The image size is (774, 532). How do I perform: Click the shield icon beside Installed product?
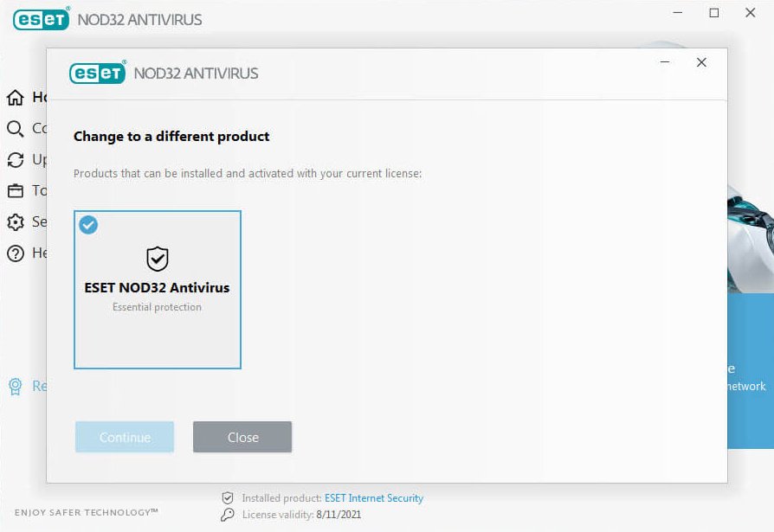(x=228, y=498)
